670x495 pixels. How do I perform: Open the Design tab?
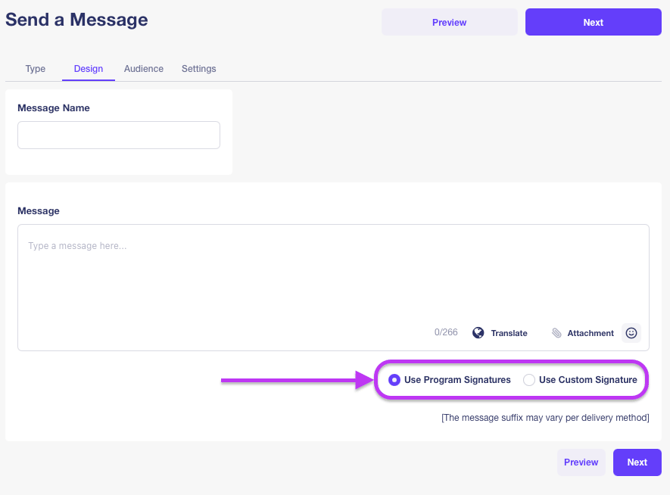[x=88, y=69]
